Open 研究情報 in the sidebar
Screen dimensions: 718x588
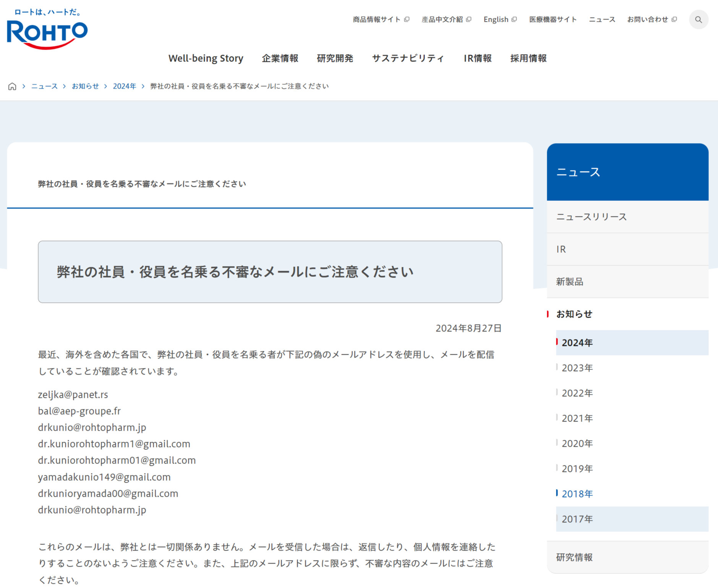(x=574, y=557)
